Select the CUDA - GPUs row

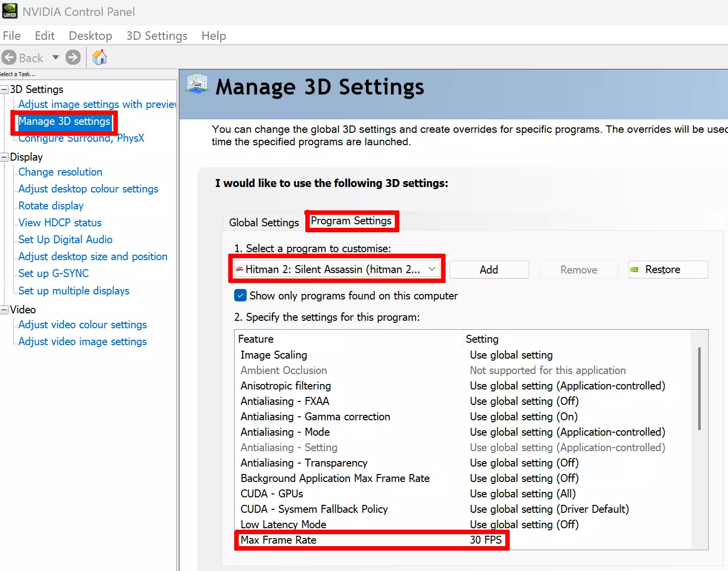(x=462, y=494)
